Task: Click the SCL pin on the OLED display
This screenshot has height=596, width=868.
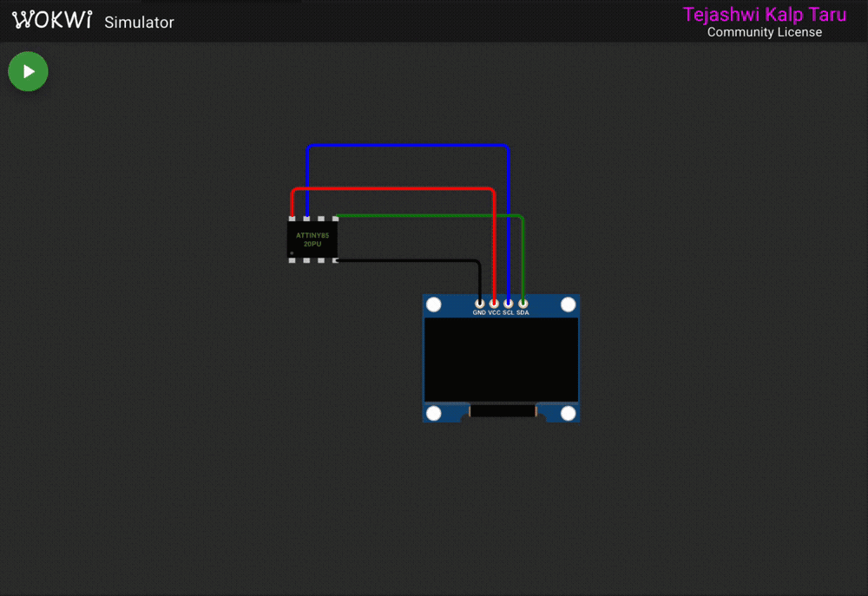Action: click(x=508, y=304)
